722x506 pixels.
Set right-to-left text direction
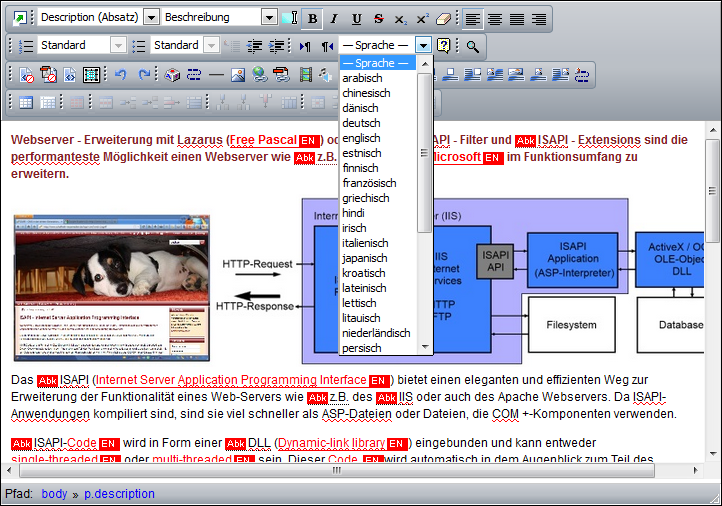(x=327, y=46)
